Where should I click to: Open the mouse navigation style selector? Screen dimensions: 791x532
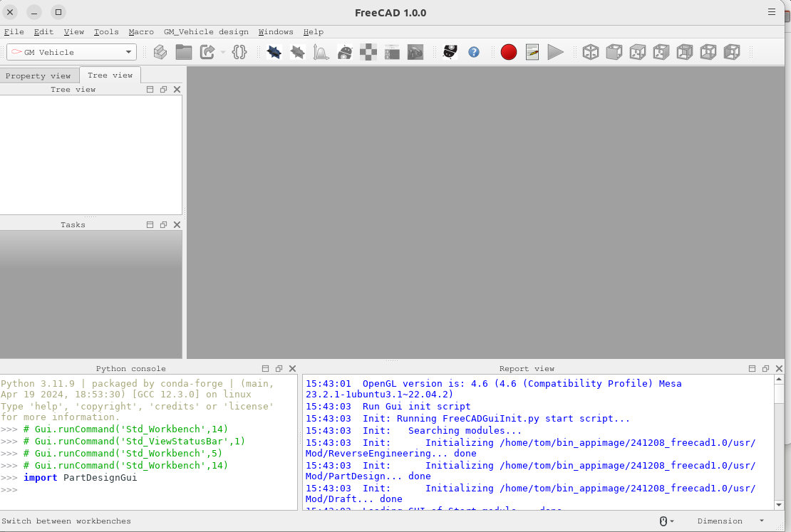(x=666, y=521)
